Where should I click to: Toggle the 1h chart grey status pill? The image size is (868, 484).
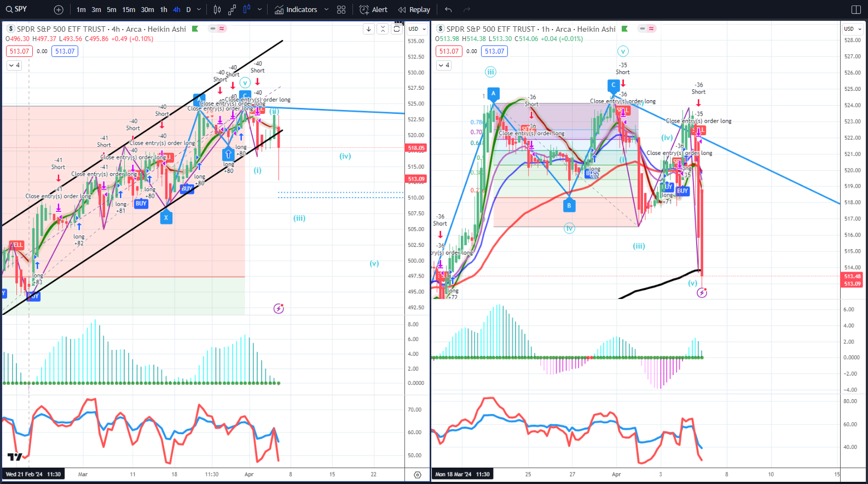pyautogui.click(x=642, y=28)
